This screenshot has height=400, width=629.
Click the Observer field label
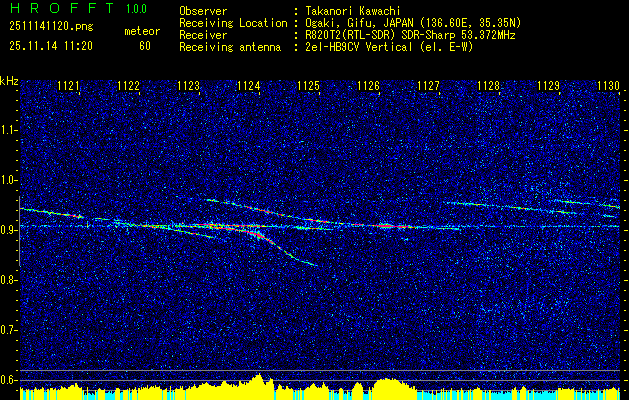(x=203, y=11)
